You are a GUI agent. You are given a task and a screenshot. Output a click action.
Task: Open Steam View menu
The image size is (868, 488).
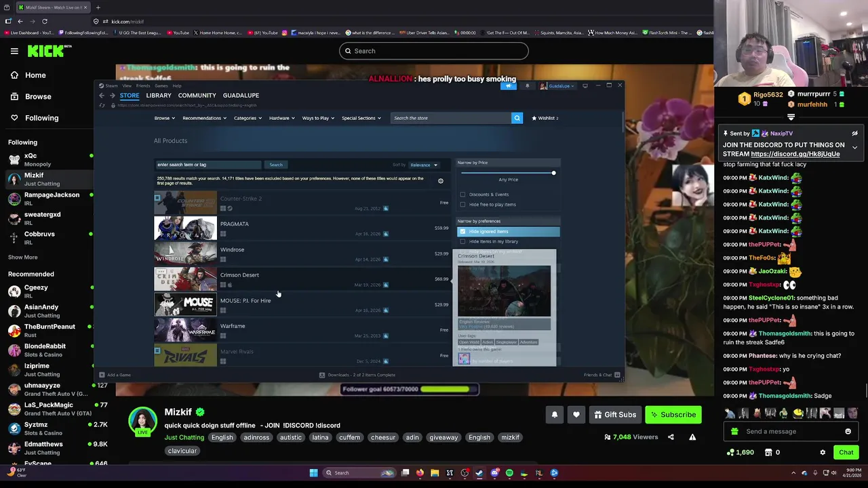coord(127,86)
